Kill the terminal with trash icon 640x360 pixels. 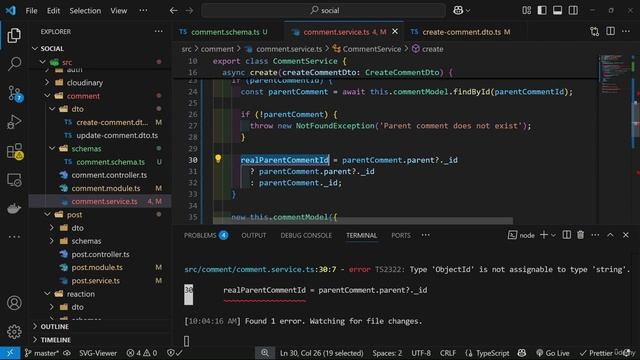click(580, 235)
